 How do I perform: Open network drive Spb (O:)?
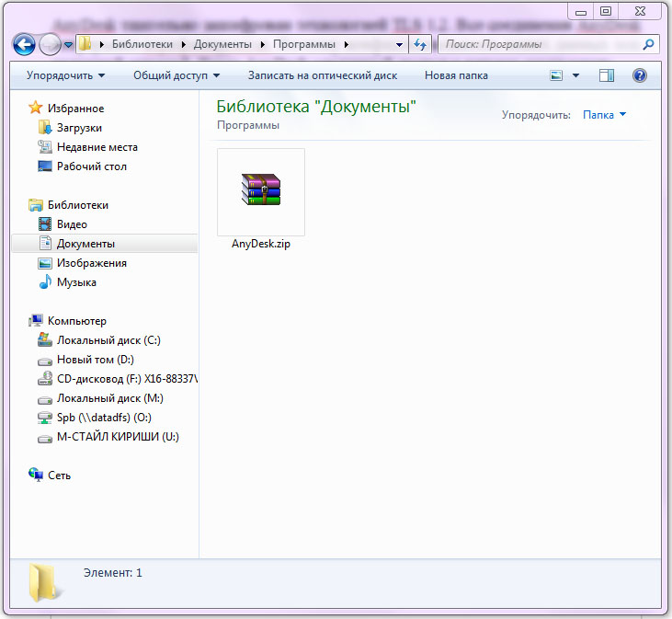[x=104, y=417]
